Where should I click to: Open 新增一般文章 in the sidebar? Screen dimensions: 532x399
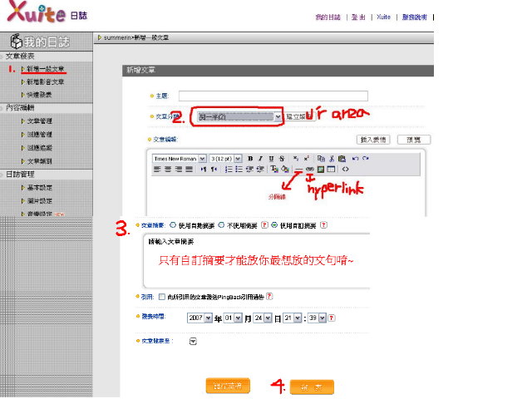[x=44, y=68]
